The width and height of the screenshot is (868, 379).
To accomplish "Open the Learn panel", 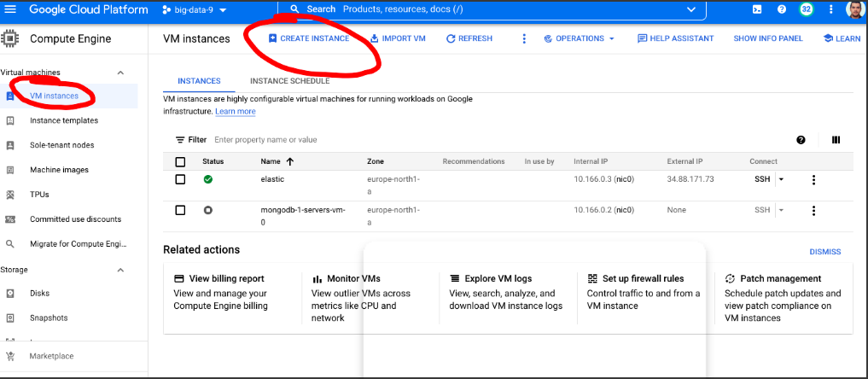I will pos(842,38).
